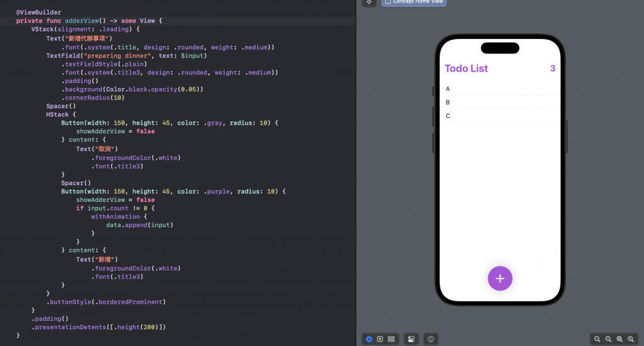Click the "取消" Text line
This screenshot has height=346, width=644.
(x=97, y=148)
